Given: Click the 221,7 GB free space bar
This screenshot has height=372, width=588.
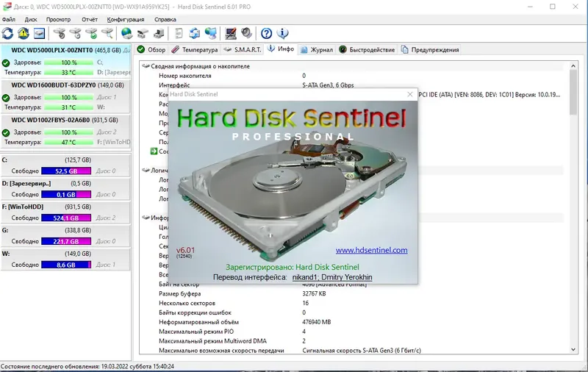Looking at the screenshot, I should click(66, 241).
